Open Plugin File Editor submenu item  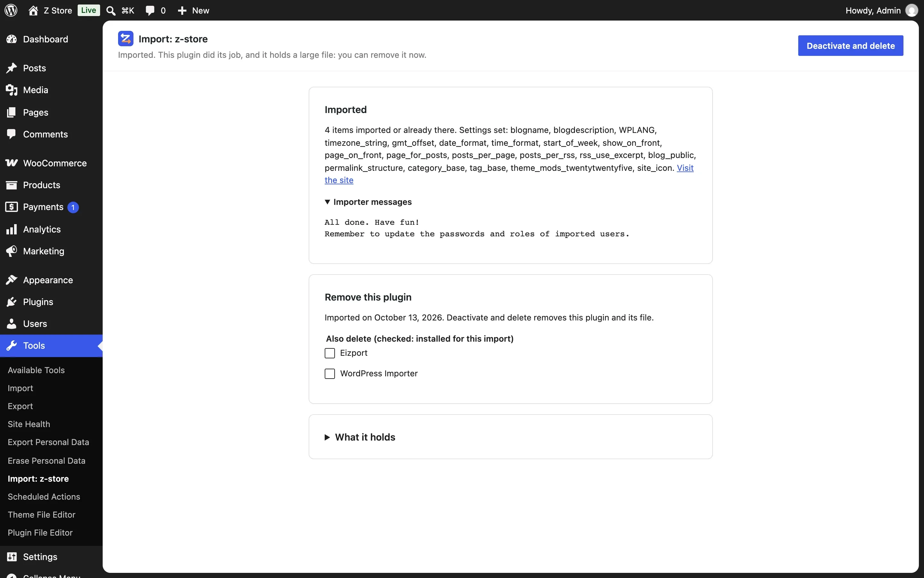click(40, 532)
